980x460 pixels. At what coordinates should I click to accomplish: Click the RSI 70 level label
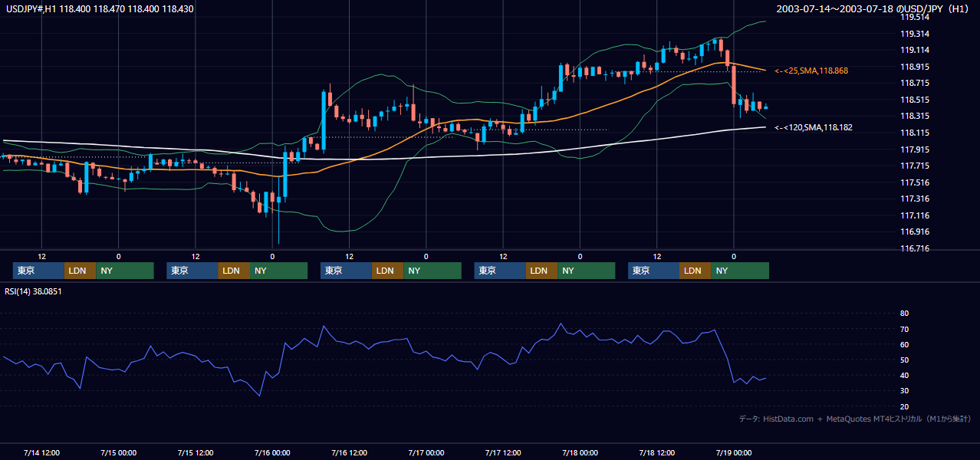click(x=904, y=329)
